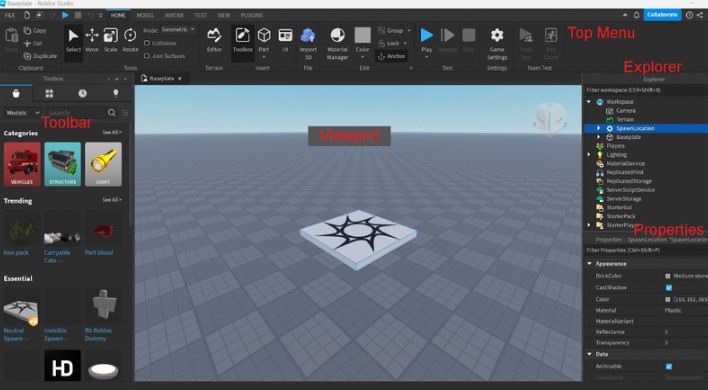Screen dimensions: 708x390
Task: Open the Lock dropdown
Action: 405,43
